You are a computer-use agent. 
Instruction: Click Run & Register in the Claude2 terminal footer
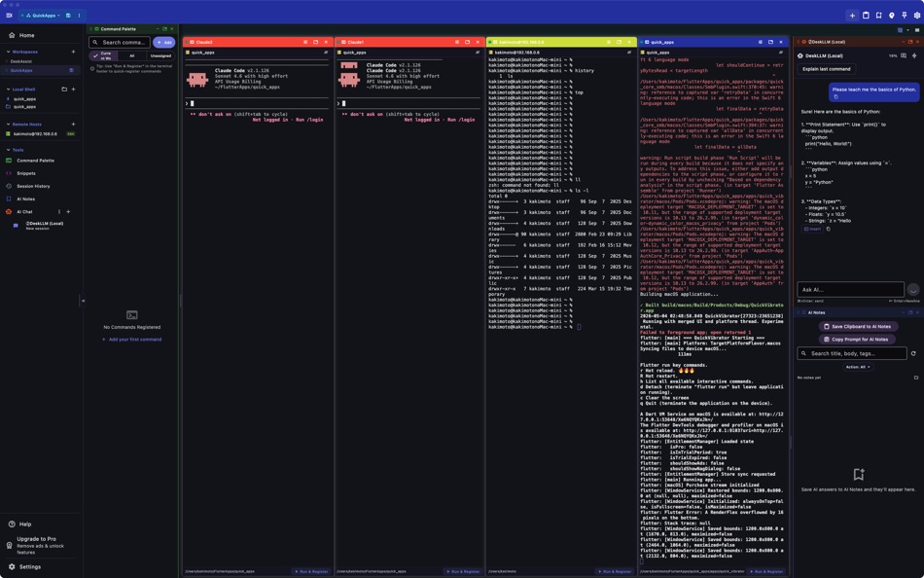click(x=312, y=571)
